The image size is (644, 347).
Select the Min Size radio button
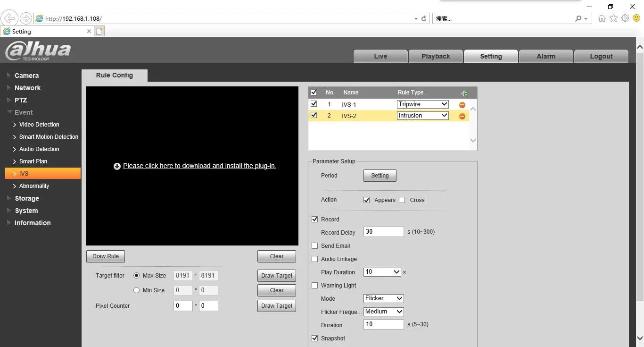point(137,290)
